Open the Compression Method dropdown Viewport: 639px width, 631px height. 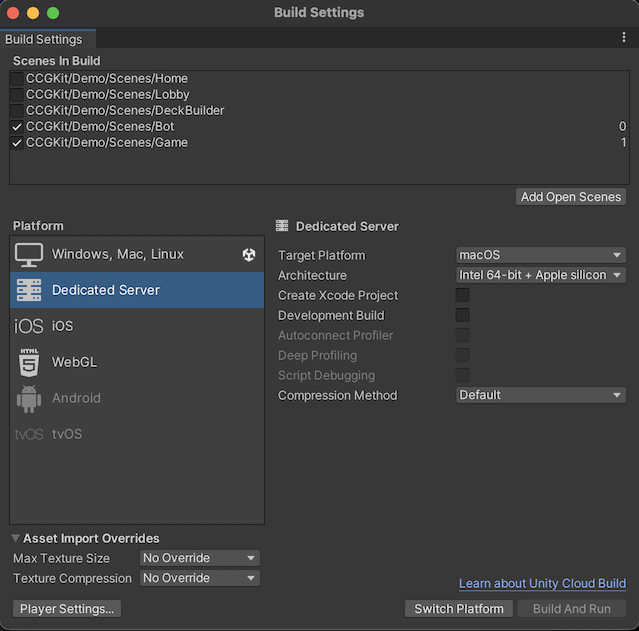pos(541,395)
